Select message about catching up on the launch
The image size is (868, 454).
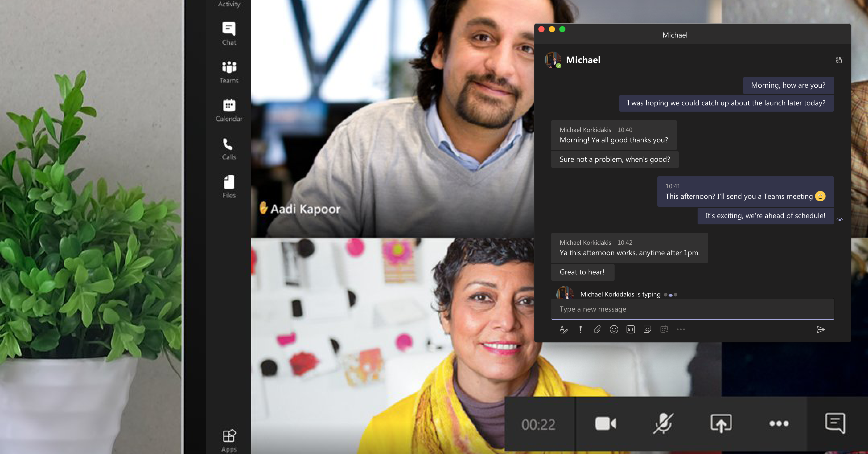[x=726, y=103]
